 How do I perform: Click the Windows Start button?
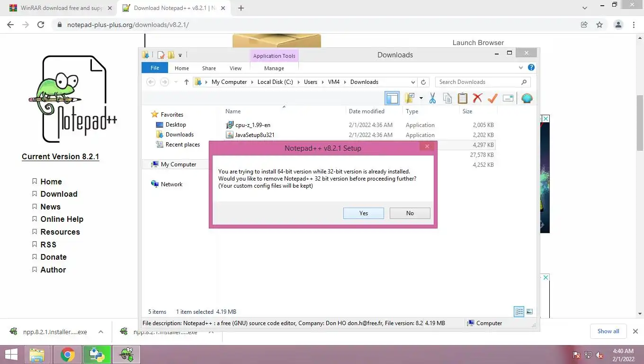(11, 355)
